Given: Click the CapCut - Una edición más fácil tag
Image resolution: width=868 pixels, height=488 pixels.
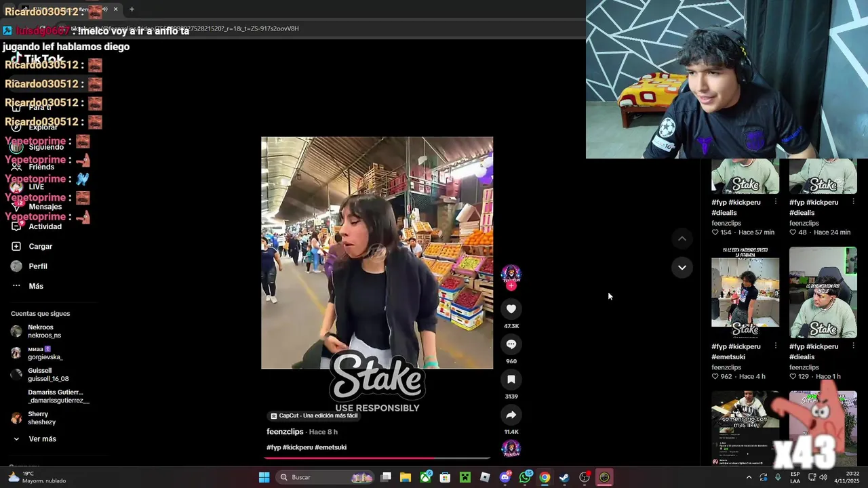Looking at the screenshot, I should tap(314, 415).
